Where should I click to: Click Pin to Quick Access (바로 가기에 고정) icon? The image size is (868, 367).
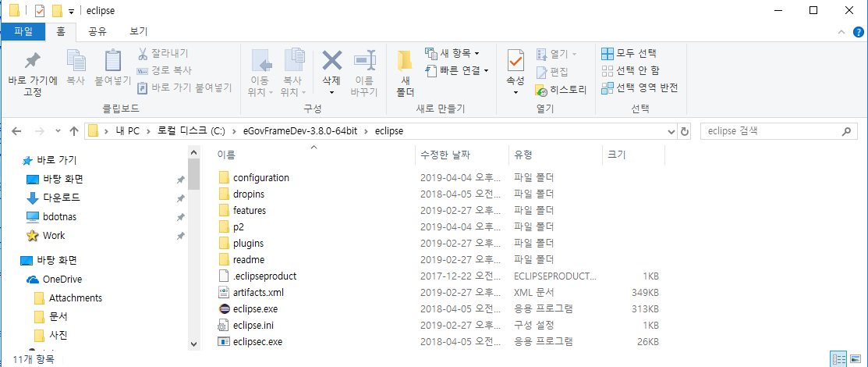pyautogui.click(x=33, y=60)
